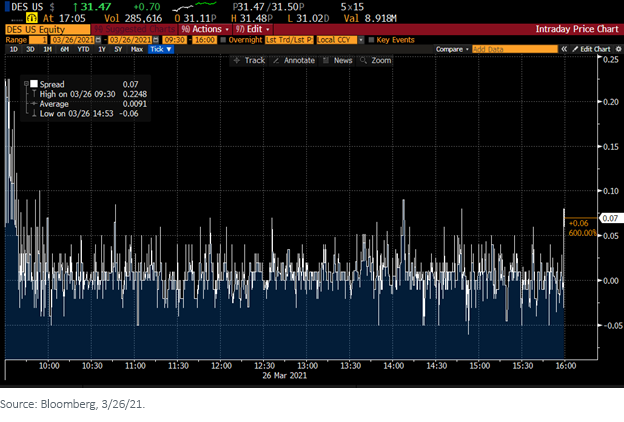624x422 pixels.
Task: Click the mini intraday sparkline chart
Action: [x=195, y=7]
